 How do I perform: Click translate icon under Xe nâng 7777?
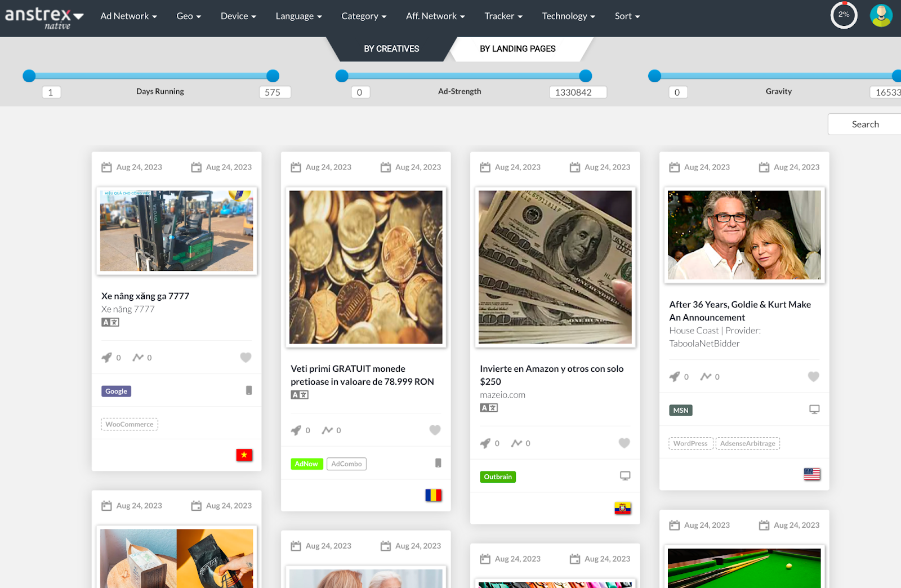tap(110, 322)
